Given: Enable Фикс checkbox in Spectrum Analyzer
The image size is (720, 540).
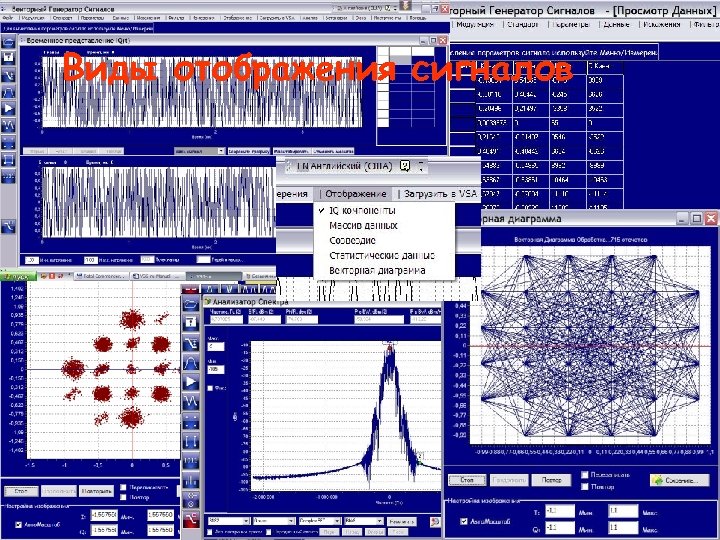Looking at the screenshot, I should click(210, 388).
